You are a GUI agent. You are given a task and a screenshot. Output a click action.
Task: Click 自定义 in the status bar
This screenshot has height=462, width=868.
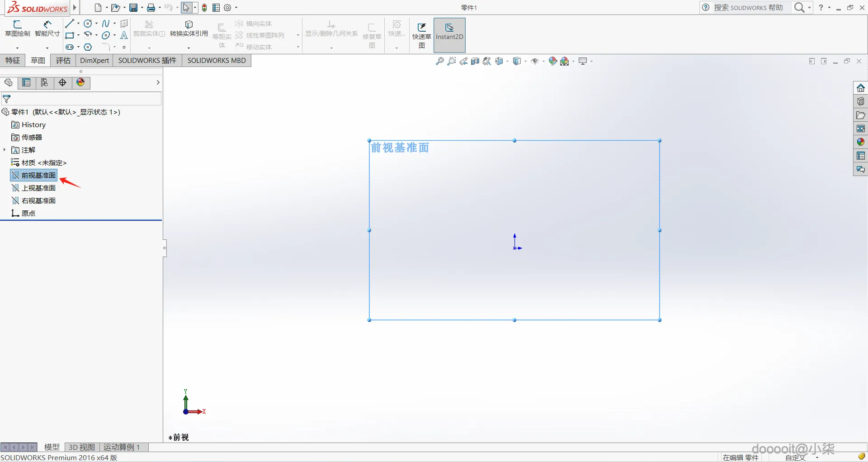click(x=795, y=457)
